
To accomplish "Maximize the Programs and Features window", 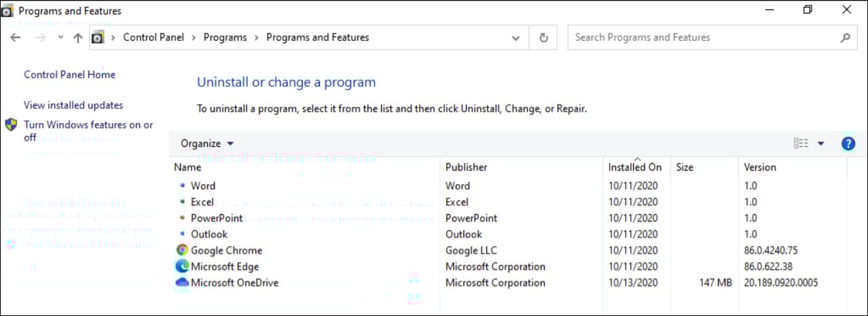I will [x=808, y=10].
